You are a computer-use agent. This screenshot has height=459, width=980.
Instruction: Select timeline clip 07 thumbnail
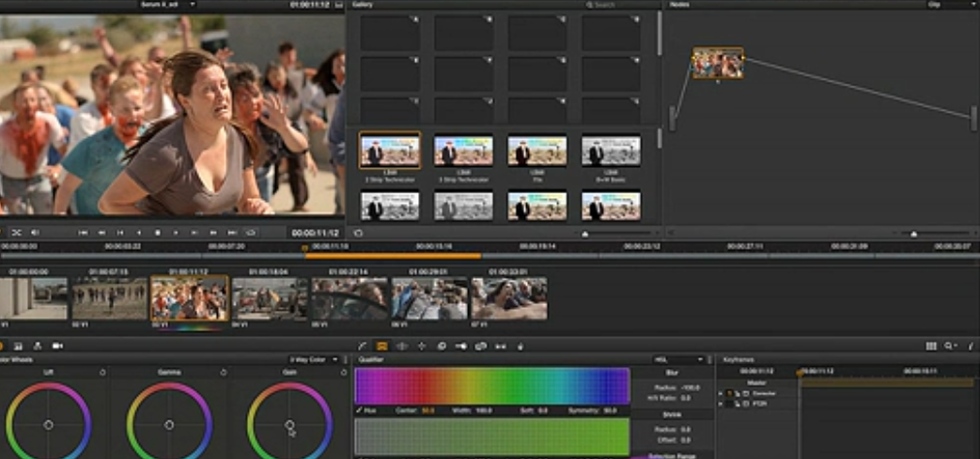coord(509,298)
